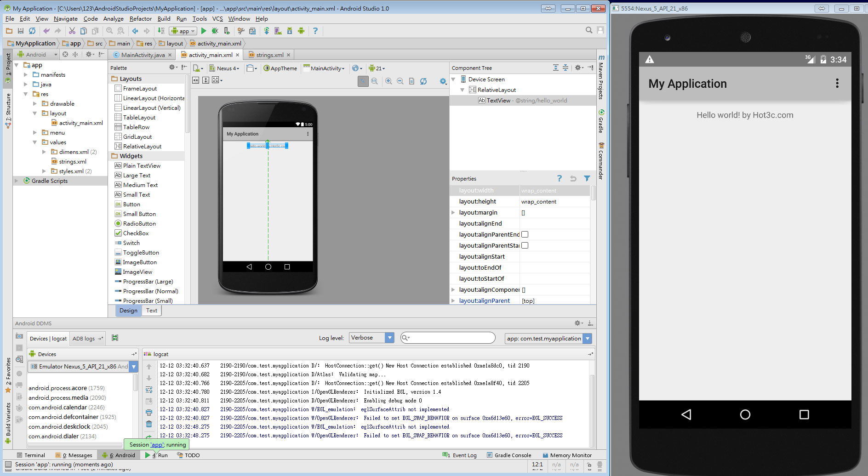Expand the manifests folder in project tree
The height and width of the screenshot is (476, 868).
point(26,75)
